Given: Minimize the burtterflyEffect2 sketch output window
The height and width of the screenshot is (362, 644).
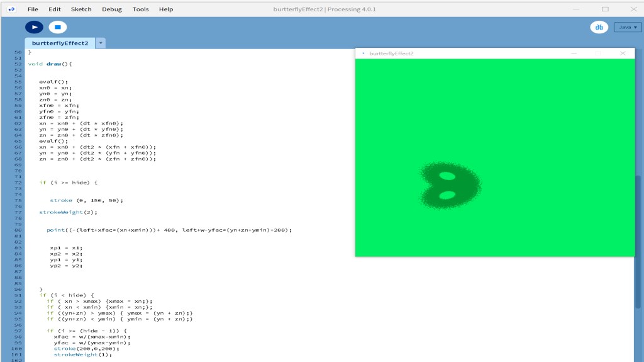Looking at the screenshot, I should click(x=574, y=54).
